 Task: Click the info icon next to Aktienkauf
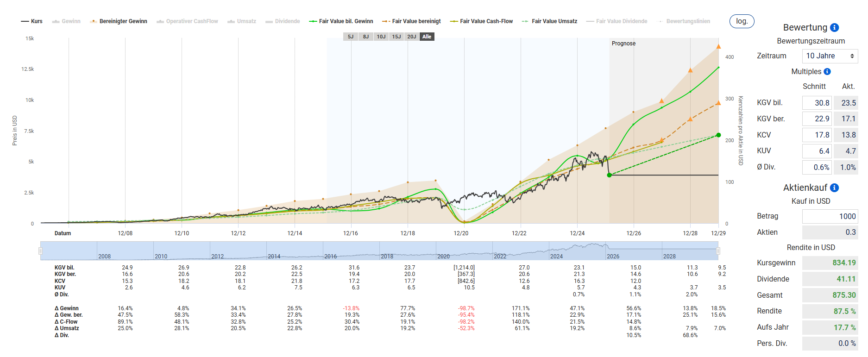834,188
